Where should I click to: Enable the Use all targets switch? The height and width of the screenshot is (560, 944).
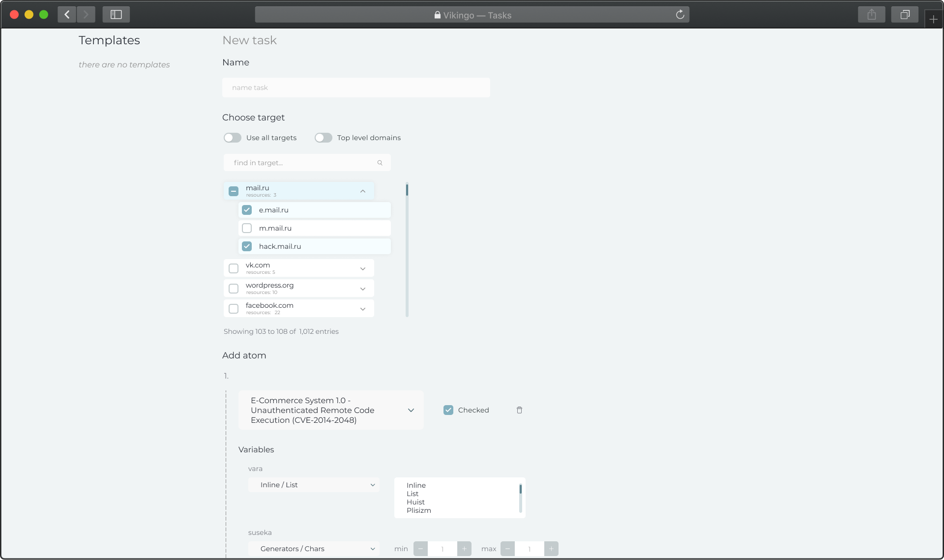(x=232, y=138)
